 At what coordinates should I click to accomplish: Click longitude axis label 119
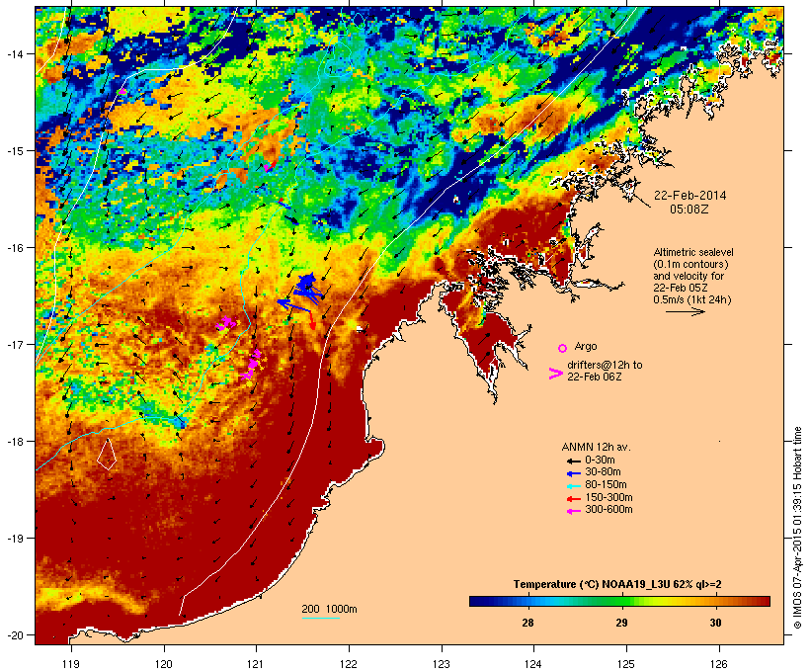71,664
